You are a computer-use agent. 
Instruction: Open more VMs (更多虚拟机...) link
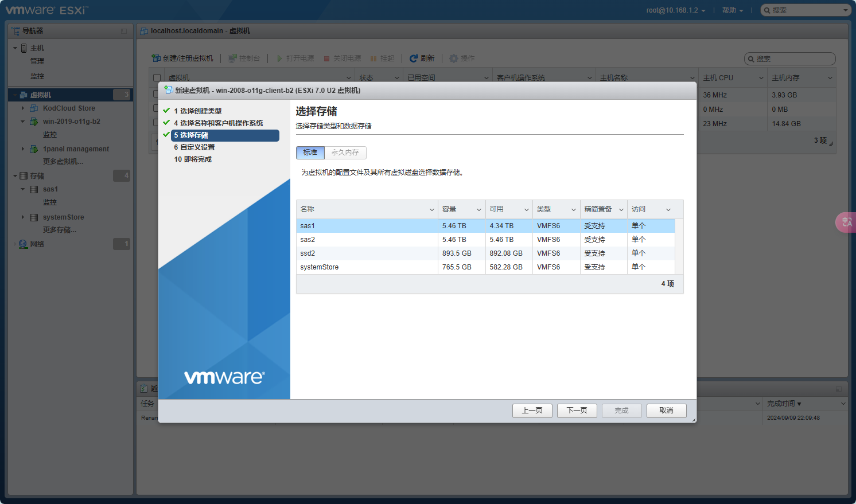(63, 162)
